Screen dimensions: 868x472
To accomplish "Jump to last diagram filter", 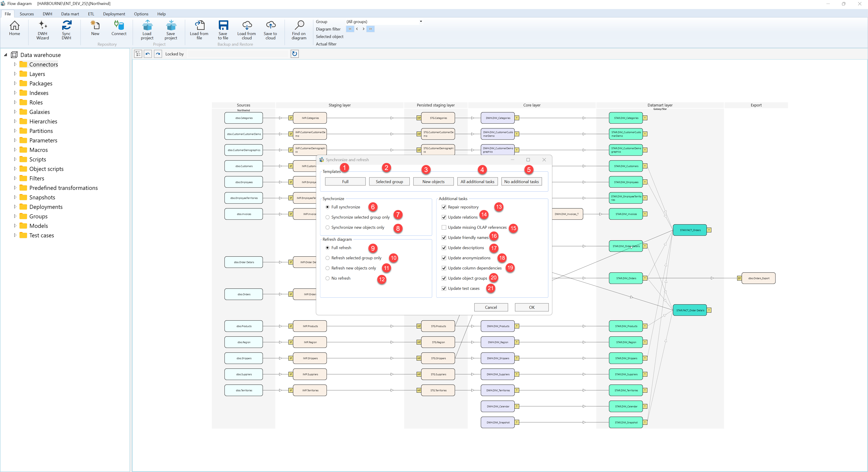I will (370, 29).
